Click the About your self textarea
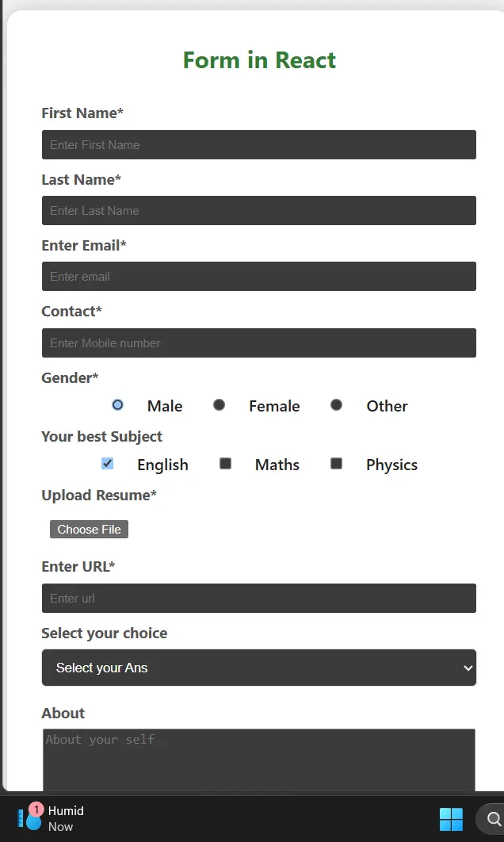This screenshot has width=504, height=842. click(258, 760)
